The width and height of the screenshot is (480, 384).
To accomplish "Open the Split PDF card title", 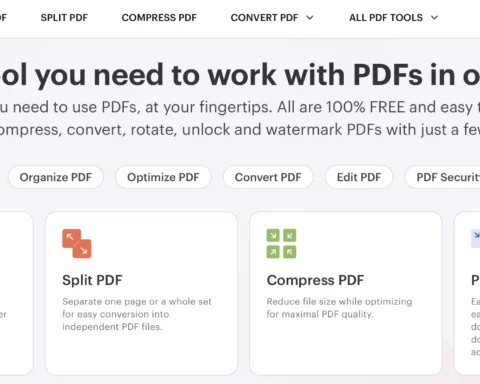I will pos(92,280).
